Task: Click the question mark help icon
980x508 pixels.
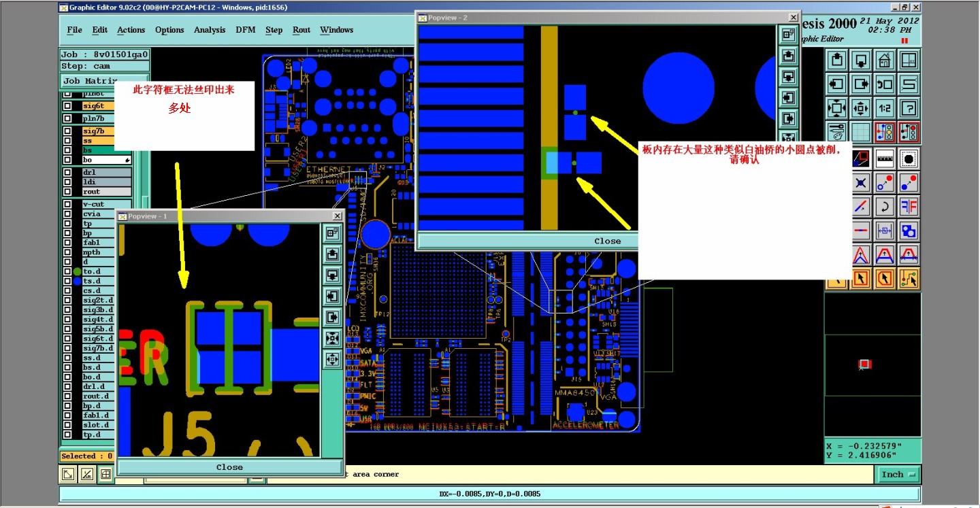Action: 909,107
